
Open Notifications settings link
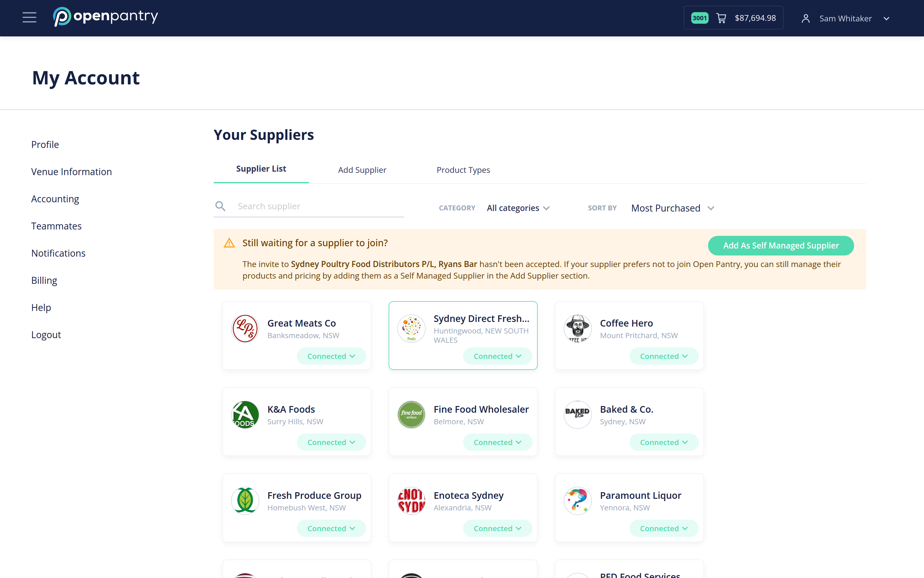(58, 253)
